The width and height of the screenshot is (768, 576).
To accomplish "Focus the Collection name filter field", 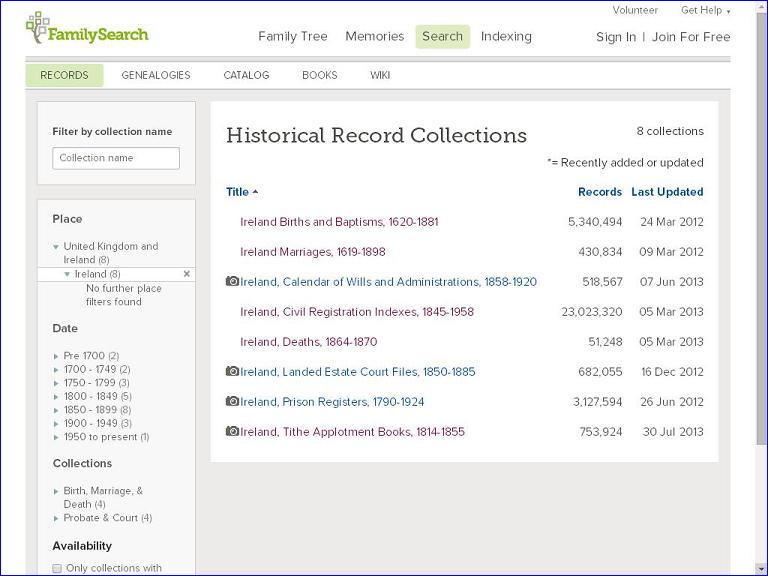I will click(x=116, y=158).
